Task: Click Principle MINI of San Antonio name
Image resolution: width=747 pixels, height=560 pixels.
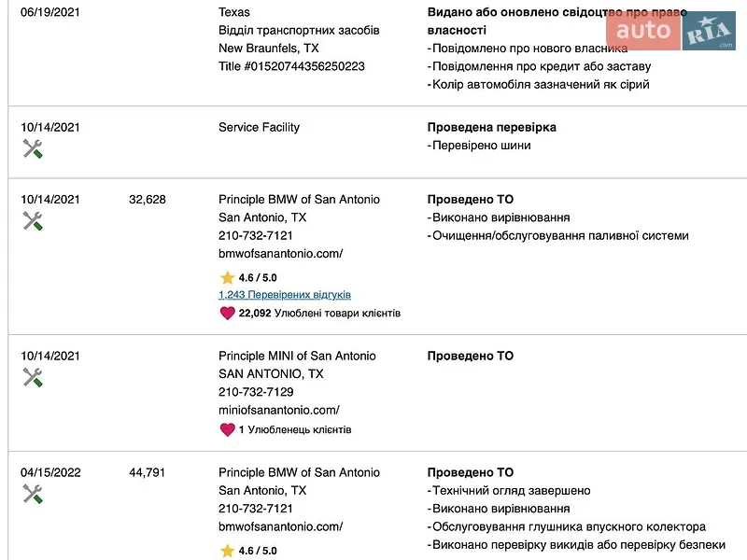Action: (297, 356)
